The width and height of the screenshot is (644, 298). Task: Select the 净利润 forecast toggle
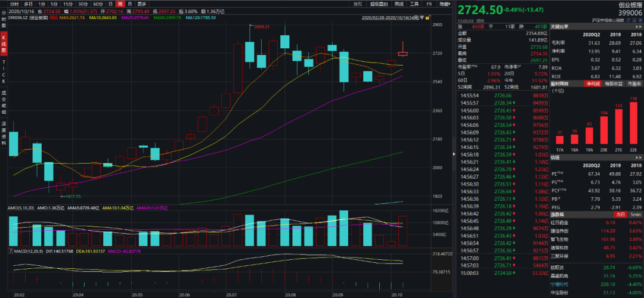coord(592,83)
